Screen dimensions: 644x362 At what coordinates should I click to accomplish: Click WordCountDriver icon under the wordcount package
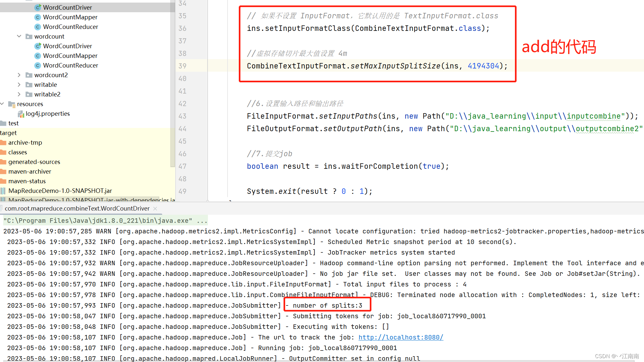click(x=38, y=46)
